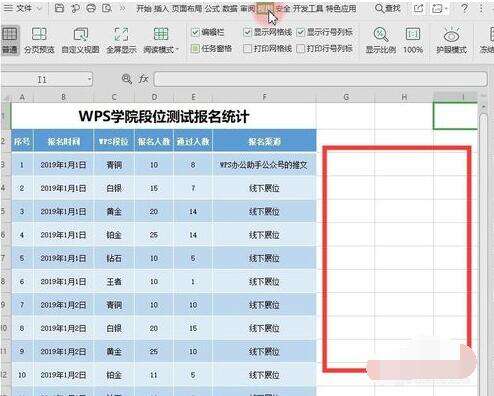
Task: Open the 文件 menu
Action: (24, 8)
